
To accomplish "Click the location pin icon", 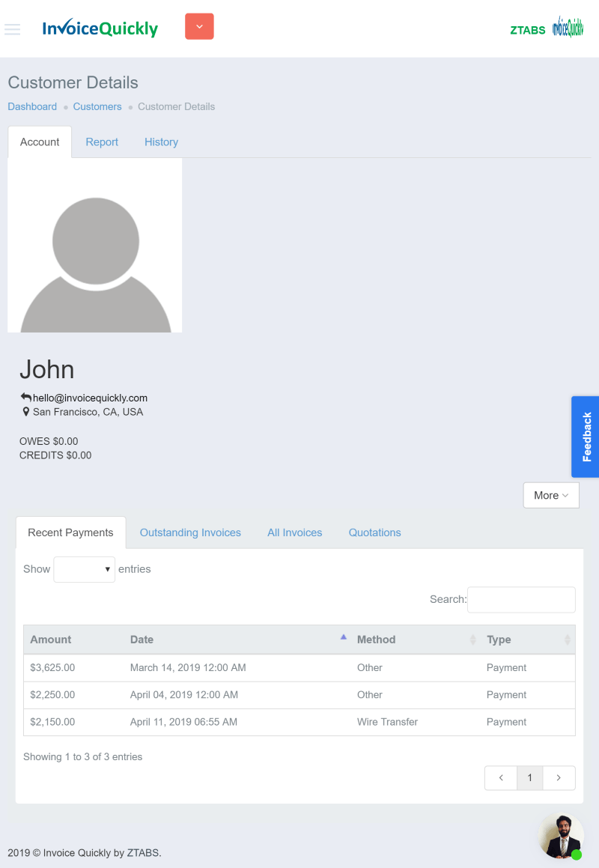I will coord(26,412).
